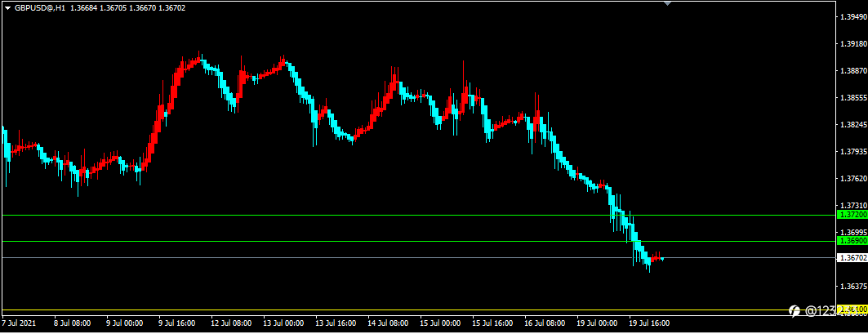
Task: Click the 7 Jul 2021 time label
Action: tap(18, 323)
